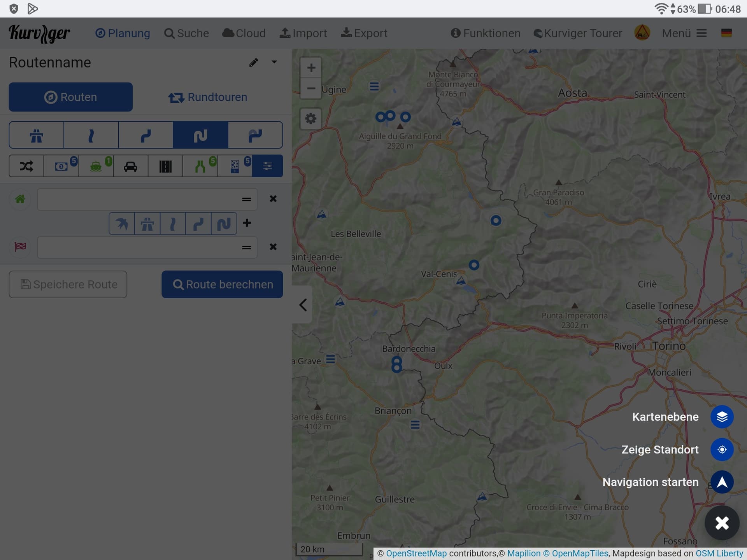The width and height of the screenshot is (747, 560).
Task: Collapse the side panel with chevron
Action: click(x=303, y=305)
